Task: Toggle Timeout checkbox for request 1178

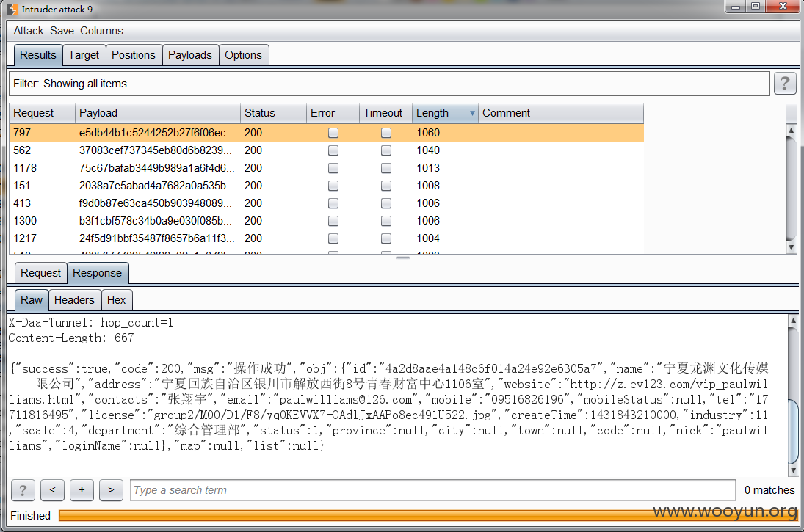Action: [386, 168]
